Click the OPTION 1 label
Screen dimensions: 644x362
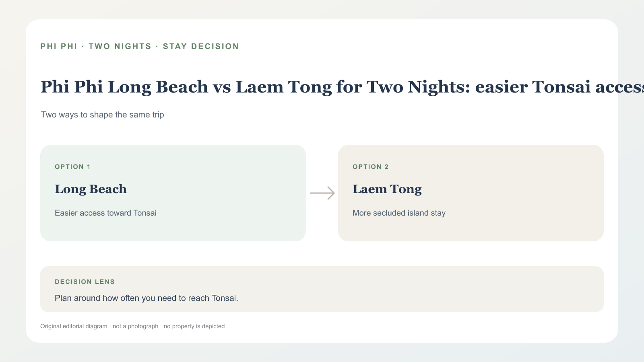(x=72, y=167)
